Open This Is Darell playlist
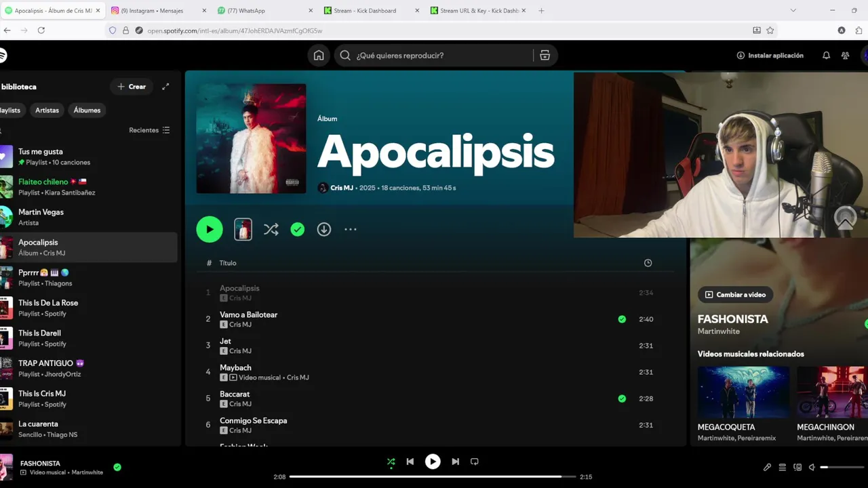The height and width of the screenshot is (488, 868). pyautogui.click(x=88, y=338)
